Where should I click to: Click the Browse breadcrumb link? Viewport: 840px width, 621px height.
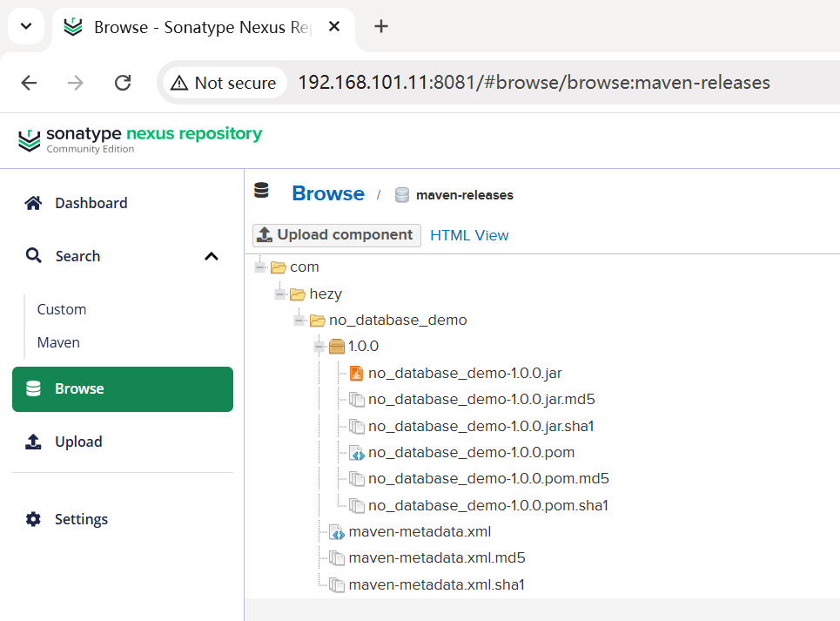point(328,193)
